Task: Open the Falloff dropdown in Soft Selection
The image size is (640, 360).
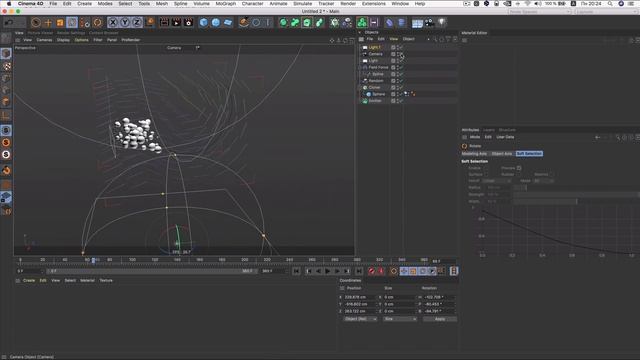Action: pyautogui.click(x=497, y=181)
